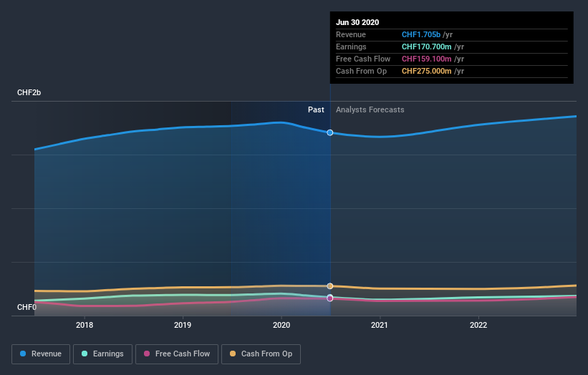This screenshot has width=588, height=375.
Task: Click the orange Cash From Op data point
Action: point(330,286)
